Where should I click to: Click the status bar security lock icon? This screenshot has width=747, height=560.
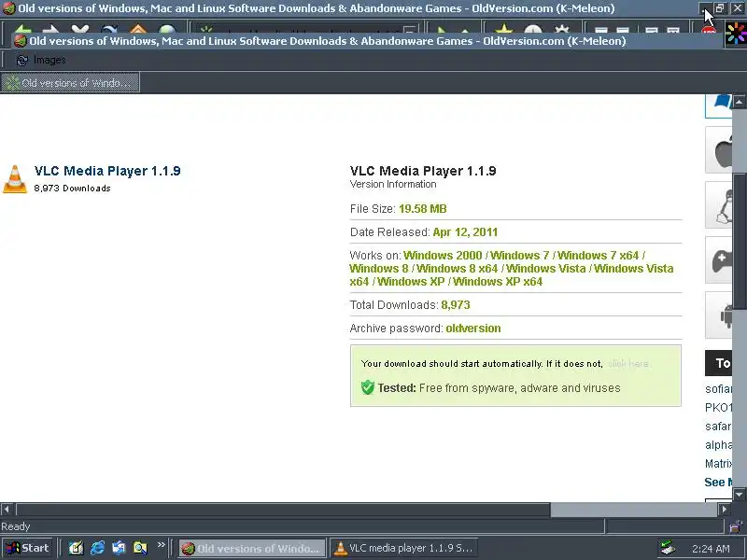pyautogui.click(x=737, y=526)
